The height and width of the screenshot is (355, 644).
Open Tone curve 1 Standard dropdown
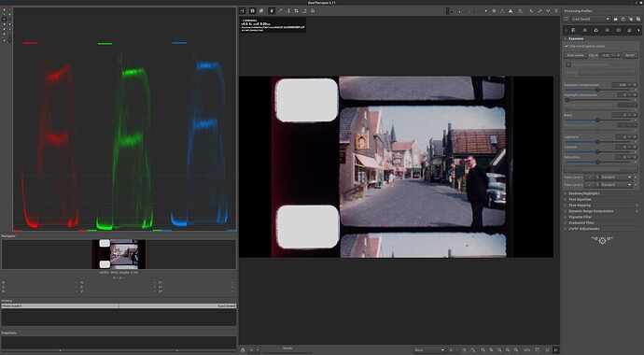pyautogui.click(x=617, y=177)
